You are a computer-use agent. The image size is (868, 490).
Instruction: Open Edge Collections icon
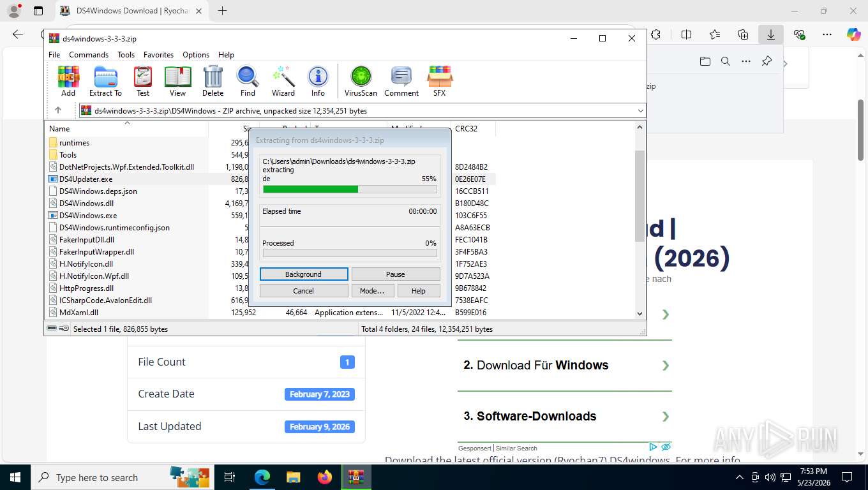(x=743, y=34)
